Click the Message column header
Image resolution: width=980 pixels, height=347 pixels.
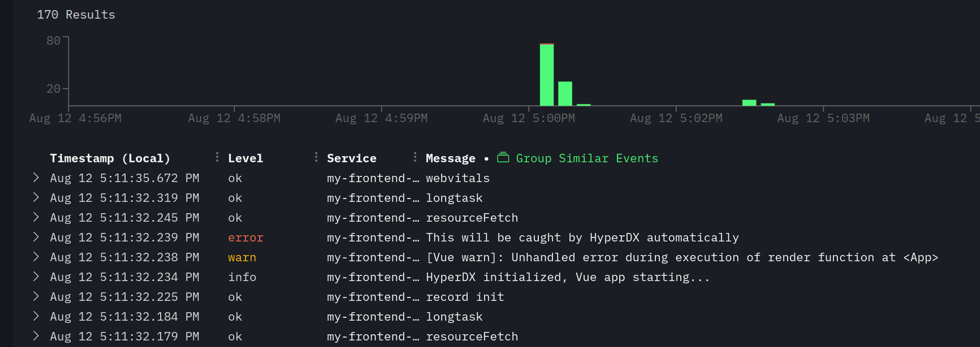point(450,158)
